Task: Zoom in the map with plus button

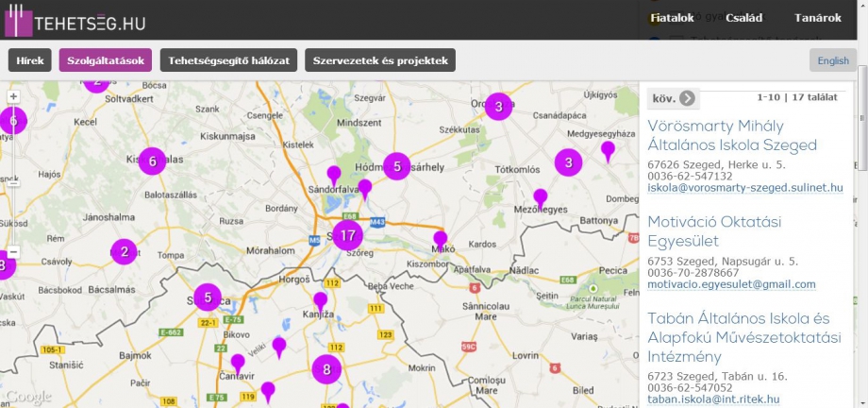Action: 14,96
